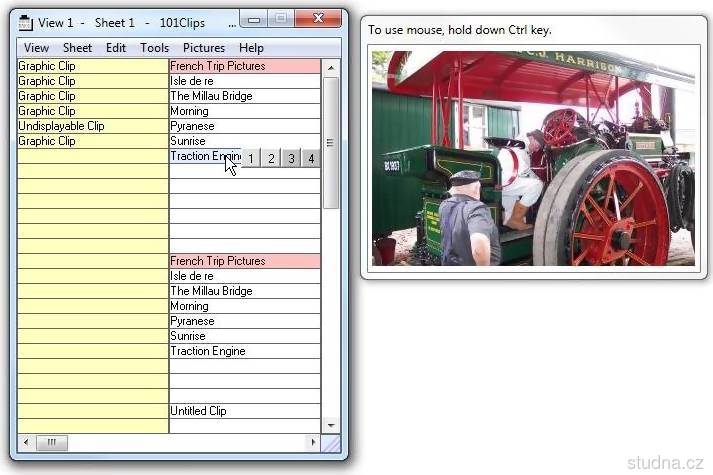Open the Tools menu

click(154, 48)
